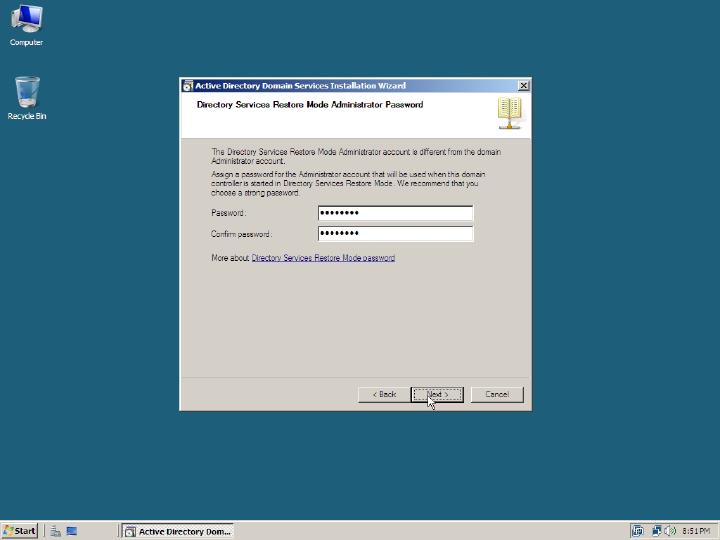Click the Directory Services Restore Mode Administrator Password heading
The width and height of the screenshot is (720, 540).
(x=310, y=105)
